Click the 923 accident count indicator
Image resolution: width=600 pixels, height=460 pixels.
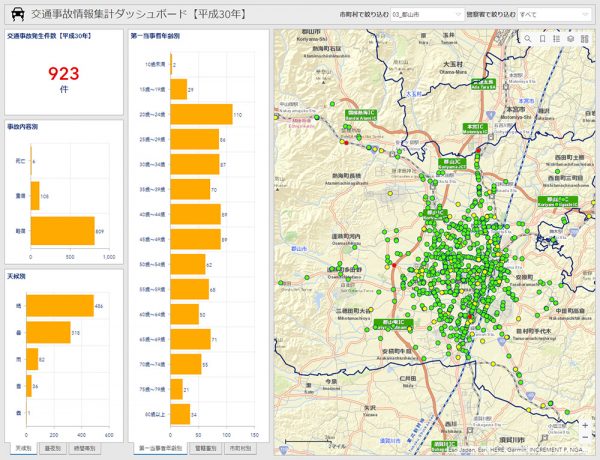tap(63, 72)
